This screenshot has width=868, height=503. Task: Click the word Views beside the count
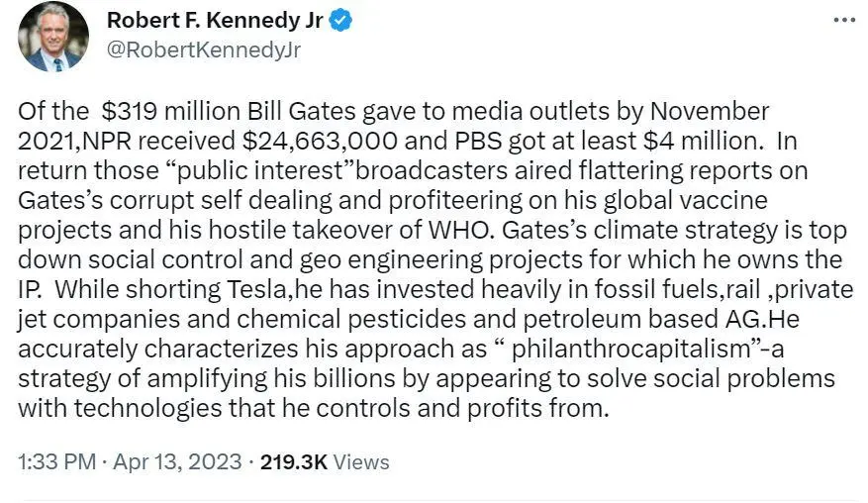[x=360, y=462]
